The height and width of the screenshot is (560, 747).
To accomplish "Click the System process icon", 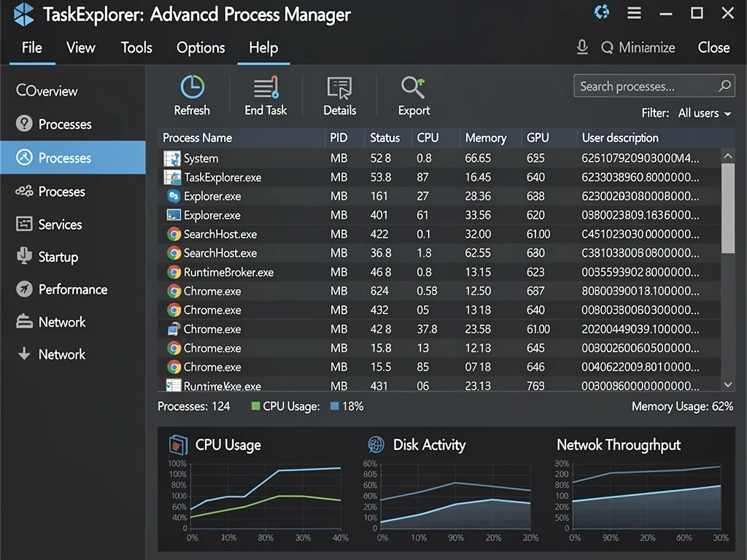I will click(x=172, y=158).
